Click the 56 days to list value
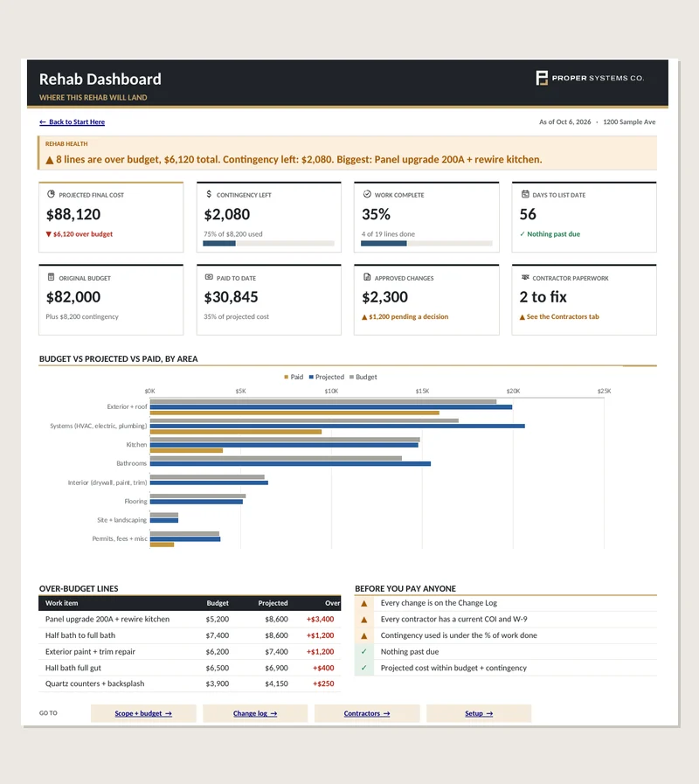Image resolution: width=699 pixels, height=784 pixels. (528, 214)
